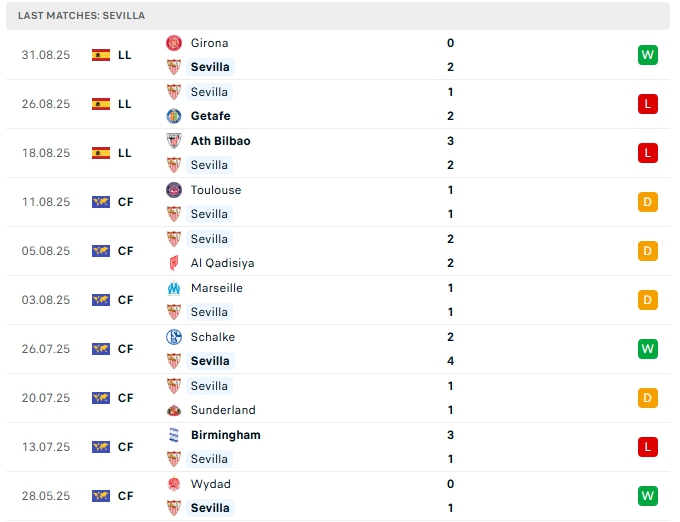The image size is (680, 522).
Task: Click the orange D badge for Toulouse match
Action: click(647, 202)
